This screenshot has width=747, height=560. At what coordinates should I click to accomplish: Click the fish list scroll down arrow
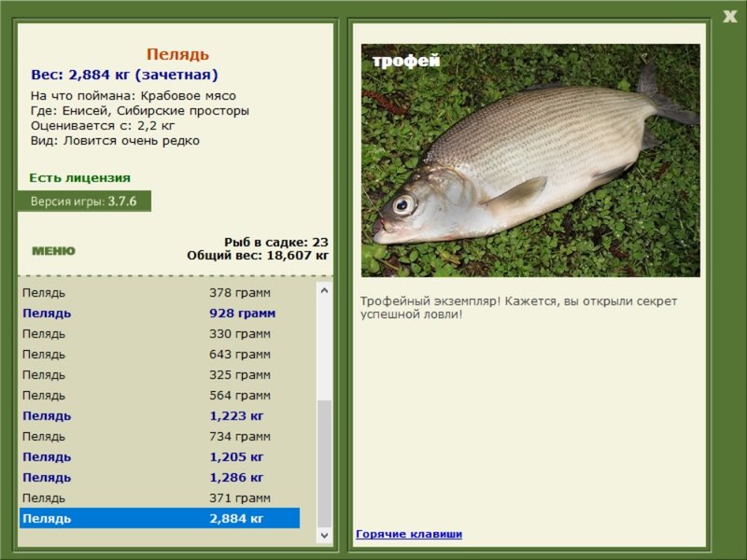pos(324,535)
